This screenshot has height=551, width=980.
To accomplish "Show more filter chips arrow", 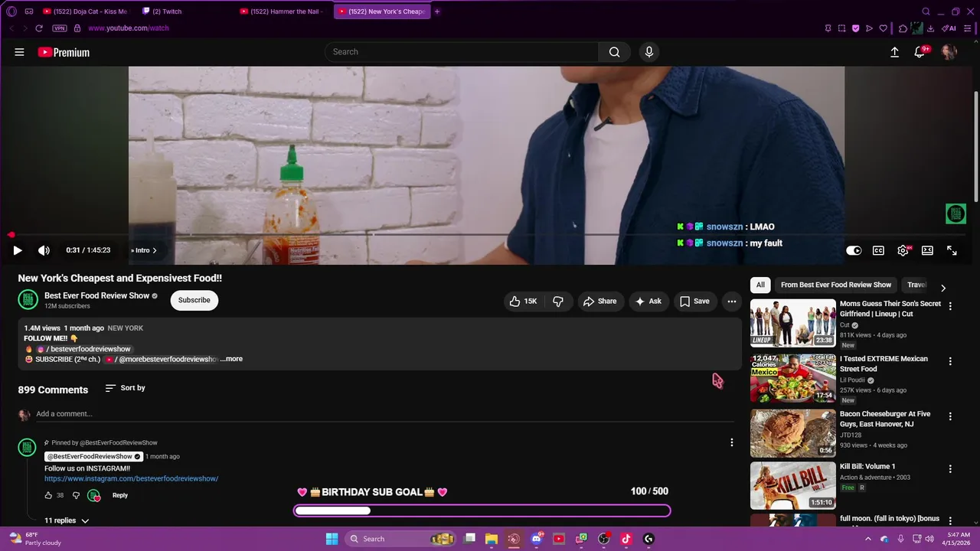I will coord(943,288).
